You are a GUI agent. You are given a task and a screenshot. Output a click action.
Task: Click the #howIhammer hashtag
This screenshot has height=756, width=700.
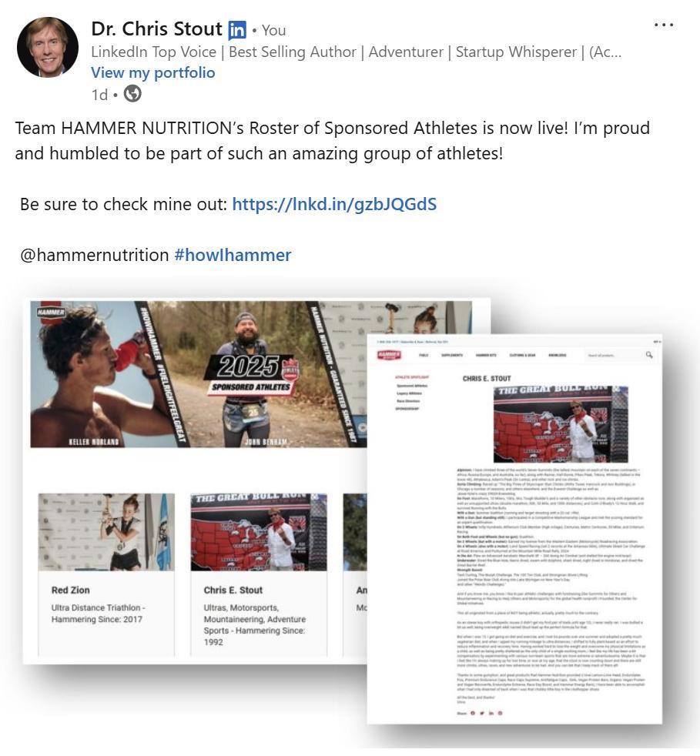click(x=233, y=255)
